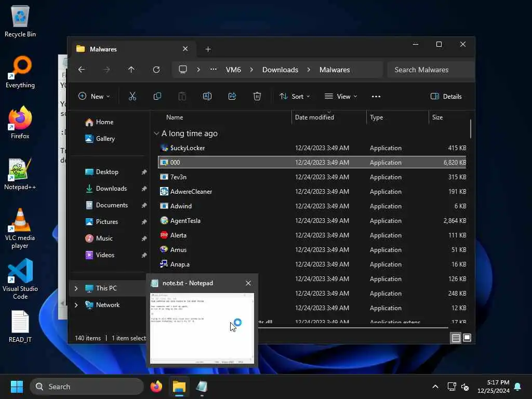
Task: Select Visual Studio Code desktop icon
Action: point(20,279)
